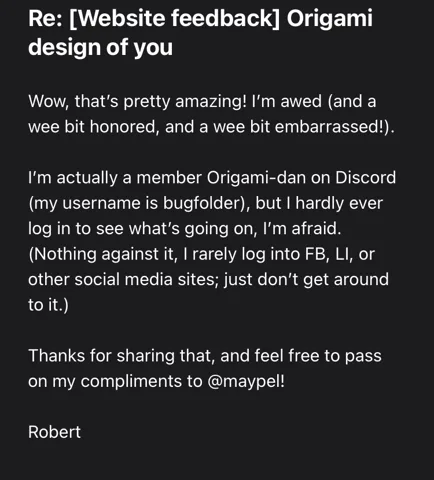Viewport: 434px width, 480px height.
Task: Click the phrase feel free to pass
Action: coord(318,356)
